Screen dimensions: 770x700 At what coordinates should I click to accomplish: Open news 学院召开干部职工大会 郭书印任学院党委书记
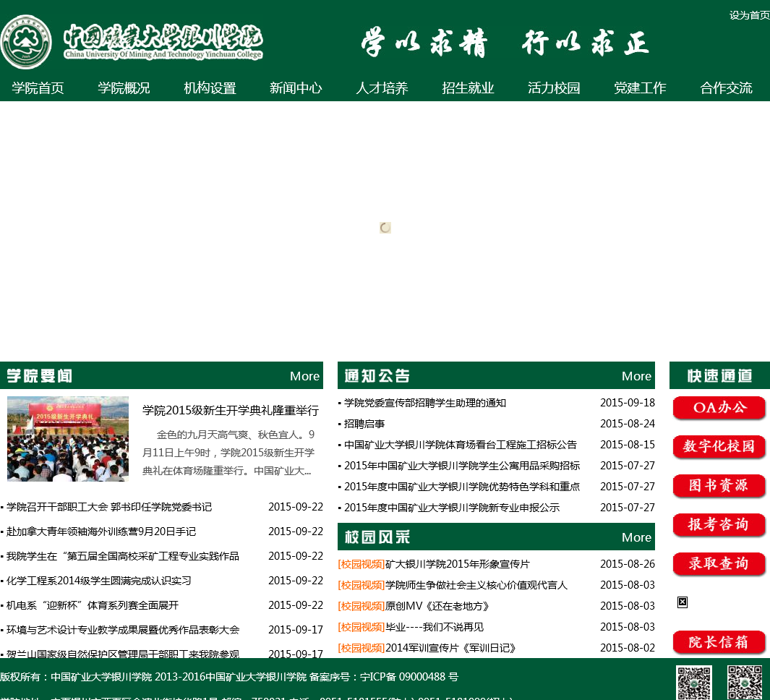(109, 507)
